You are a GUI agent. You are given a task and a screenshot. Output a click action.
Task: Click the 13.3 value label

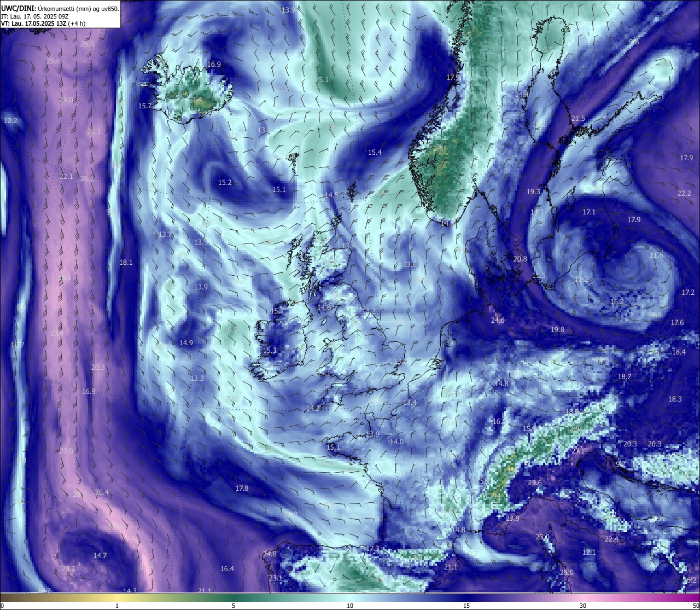(x=197, y=378)
